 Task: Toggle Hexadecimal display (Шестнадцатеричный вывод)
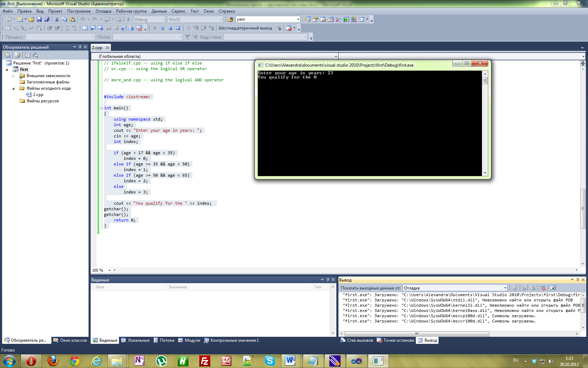point(245,28)
